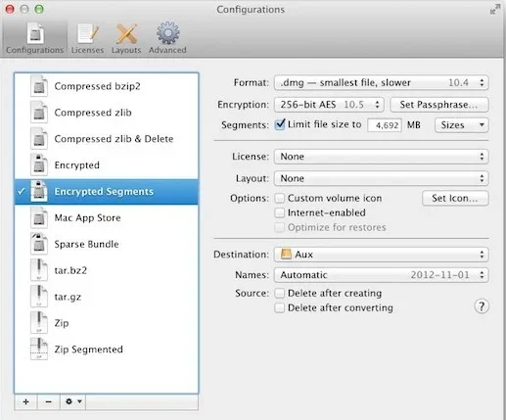Click the Aux folder icon in Destination
This screenshot has width=506, height=420.
click(286, 254)
